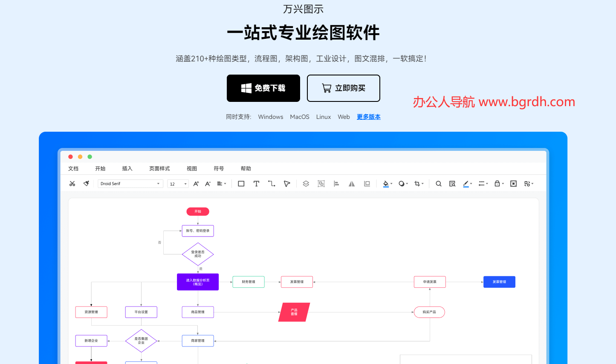Select the pointer selection tool
The width and height of the screenshot is (616, 364).
pyautogui.click(x=286, y=183)
